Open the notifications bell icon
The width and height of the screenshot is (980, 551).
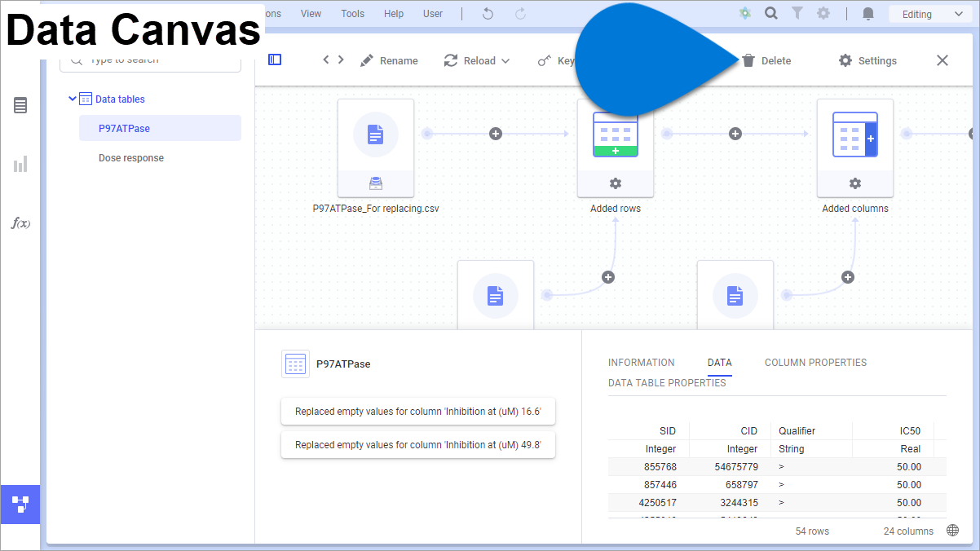tap(868, 13)
